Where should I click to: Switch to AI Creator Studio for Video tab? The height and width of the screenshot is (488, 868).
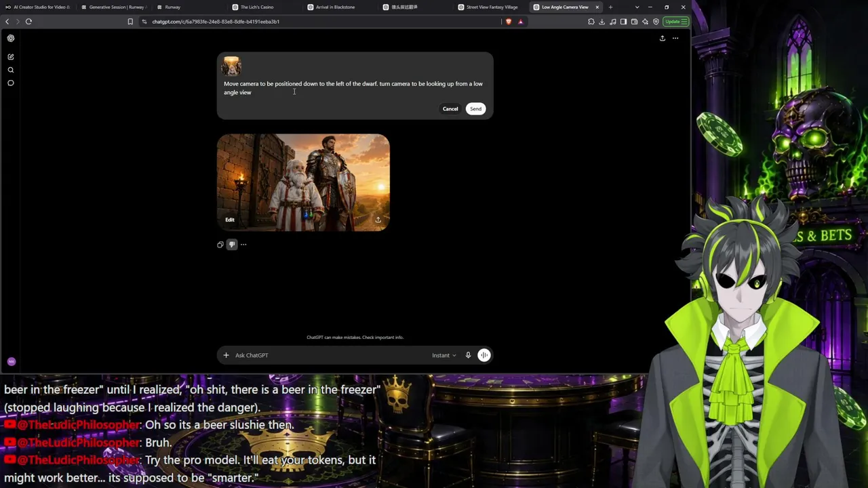click(x=38, y=7)
